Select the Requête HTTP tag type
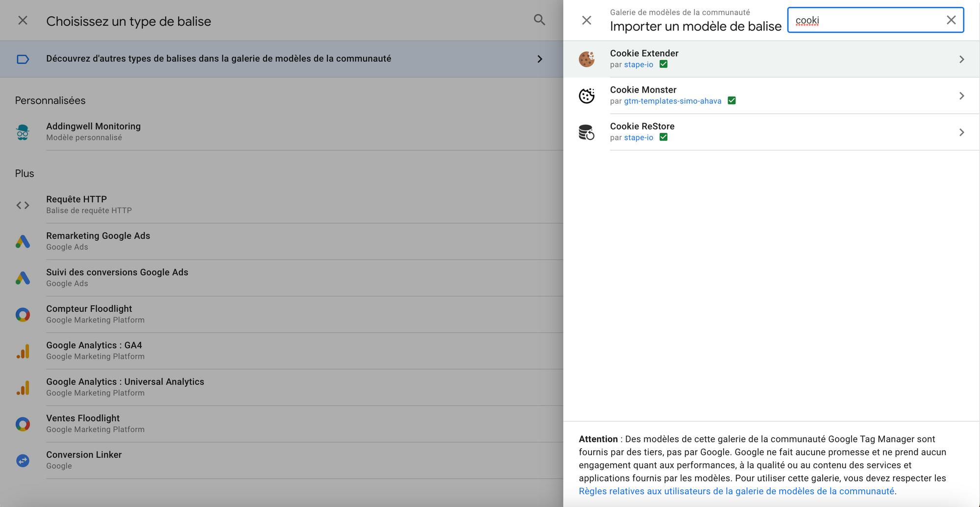This screenshot has width=980, height=507. point(281,205)
